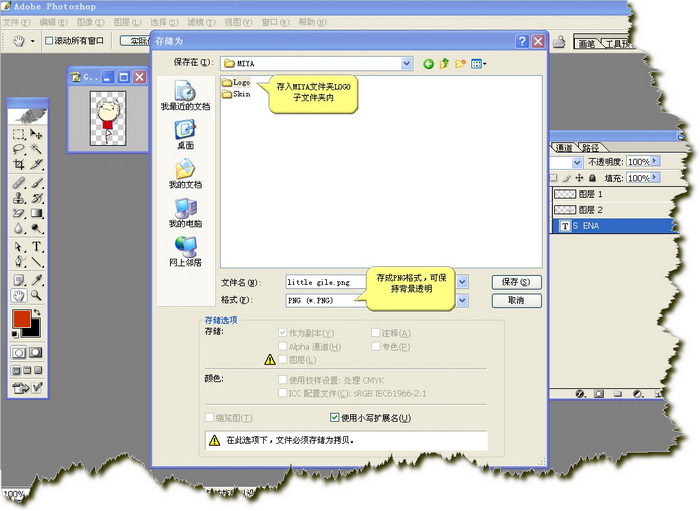Select the Brush tool
The image size is (700, 511).
36,183
